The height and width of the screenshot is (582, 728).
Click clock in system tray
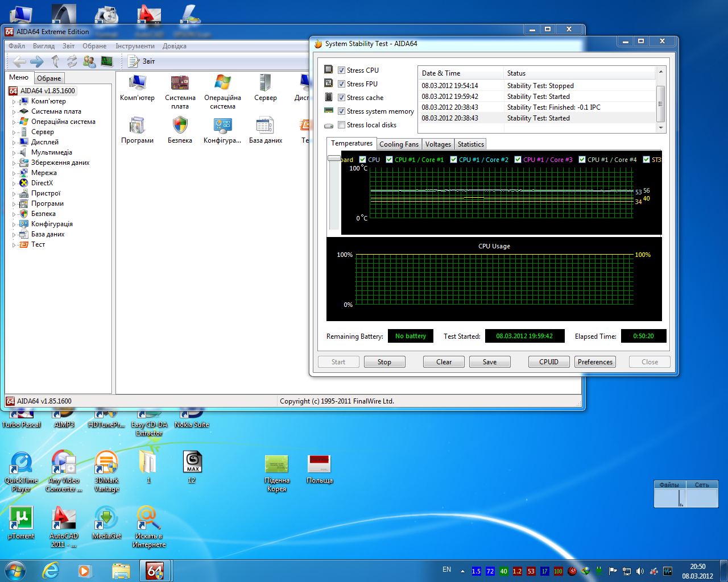tap(698, 571)
